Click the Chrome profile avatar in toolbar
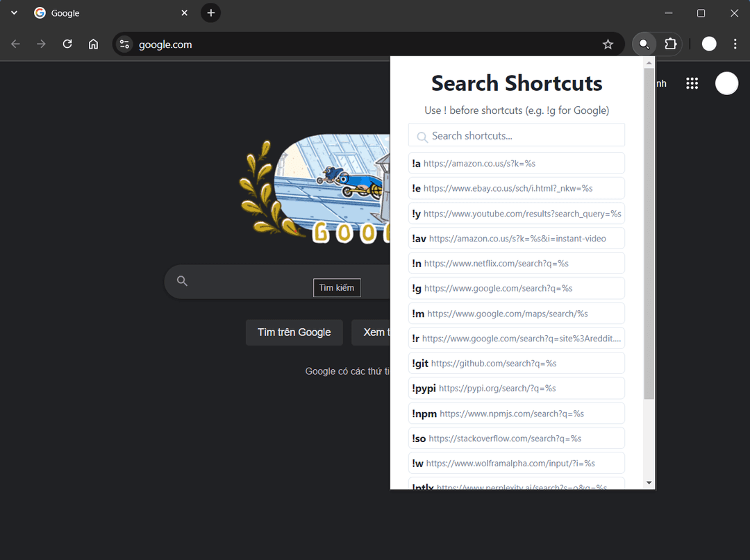The image size is (750, 560). pos(708,44)
